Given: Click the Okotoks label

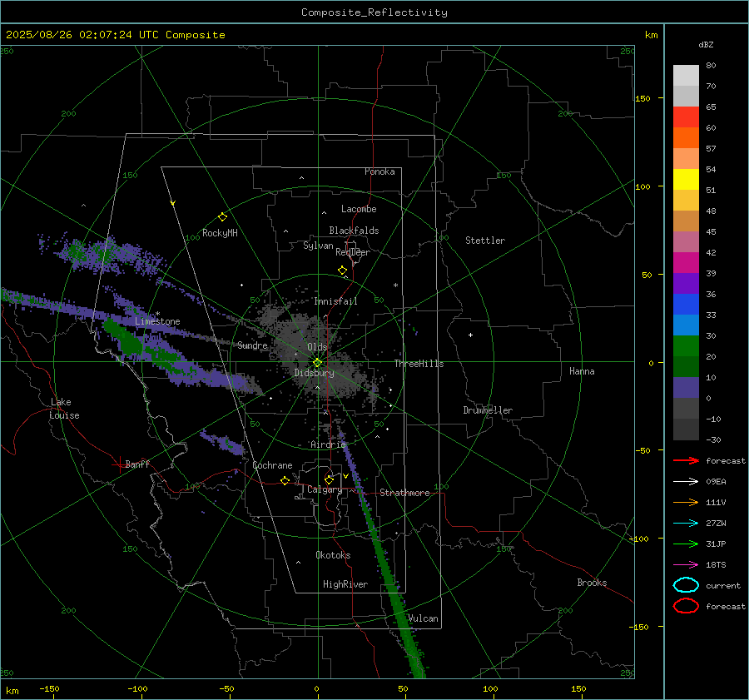Looking at the screenshot, I should click(333, 555).
